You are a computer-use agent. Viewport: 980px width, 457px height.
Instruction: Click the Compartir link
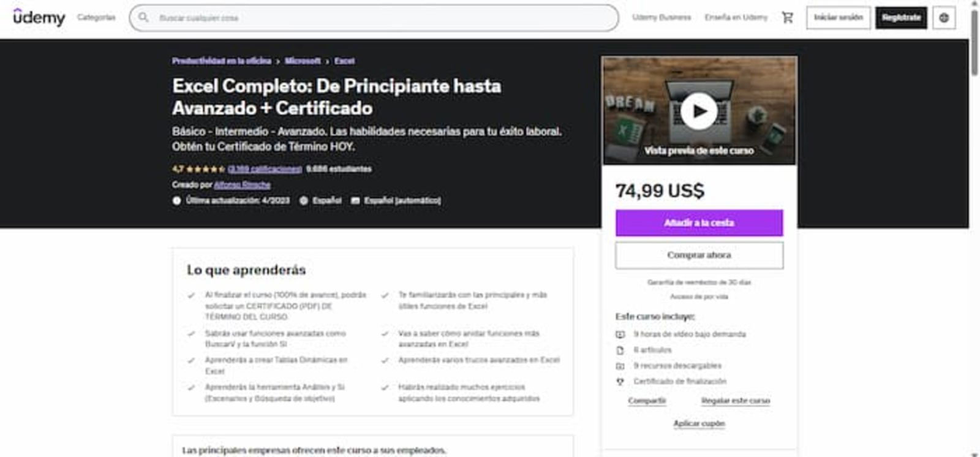point(647,401)
